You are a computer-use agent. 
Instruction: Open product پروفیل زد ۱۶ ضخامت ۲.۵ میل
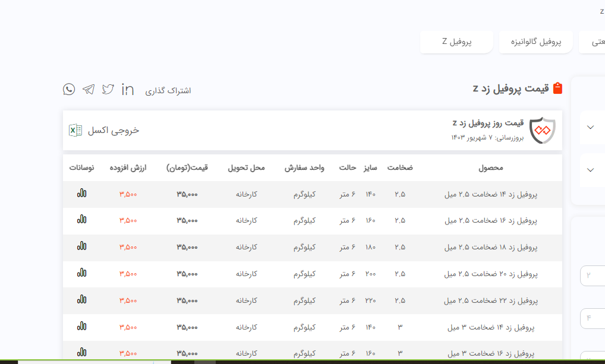(490, 220)
